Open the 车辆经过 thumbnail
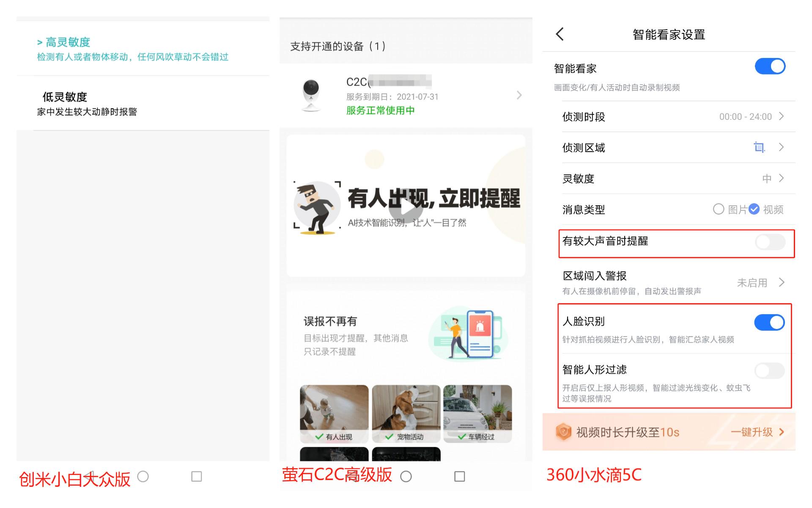This screenshot has width=812, height=508. click(477, 414)
